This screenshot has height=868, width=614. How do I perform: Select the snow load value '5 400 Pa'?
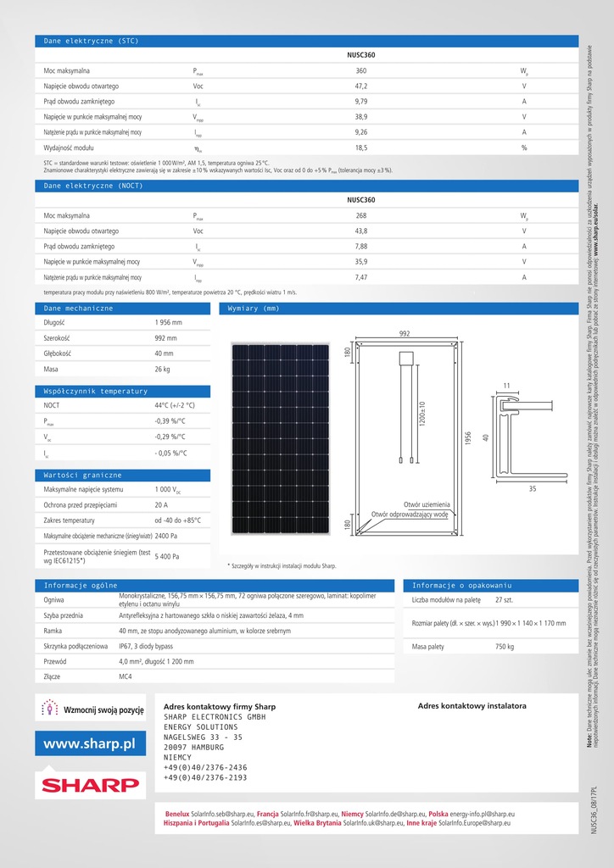pos(167,556)
